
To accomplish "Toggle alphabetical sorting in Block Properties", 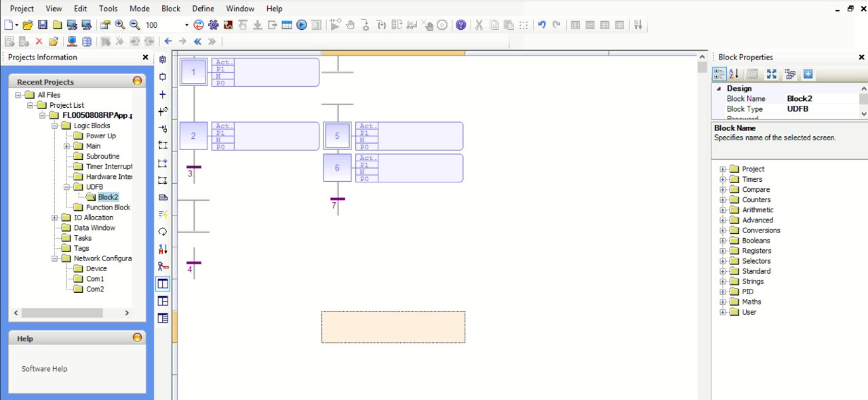I will click(x=734, y=74).
